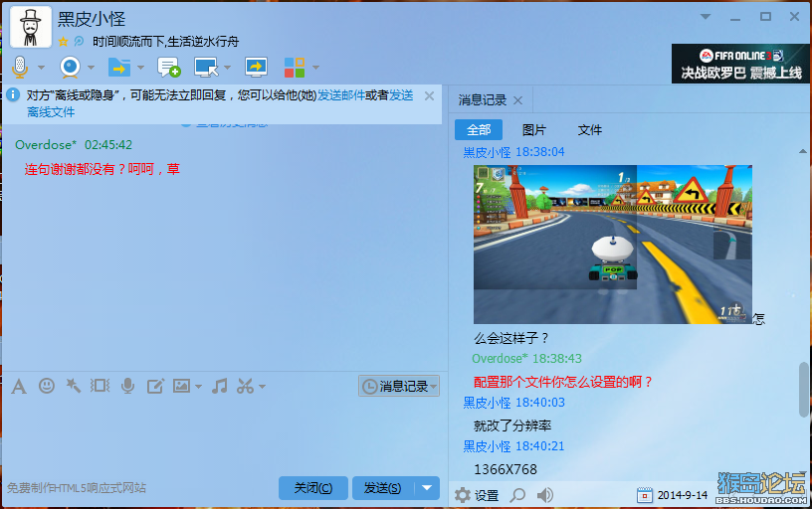The image size is (812, 509).
Task: Create a discussion group with chat-plus icon
Action: point(169,68)
